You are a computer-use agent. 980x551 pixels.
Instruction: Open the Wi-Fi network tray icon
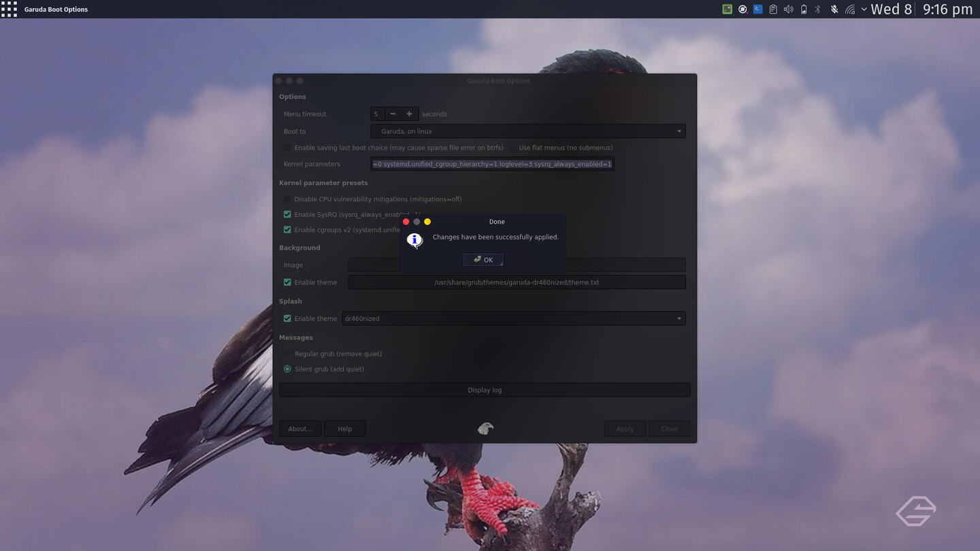pos(850,10)
